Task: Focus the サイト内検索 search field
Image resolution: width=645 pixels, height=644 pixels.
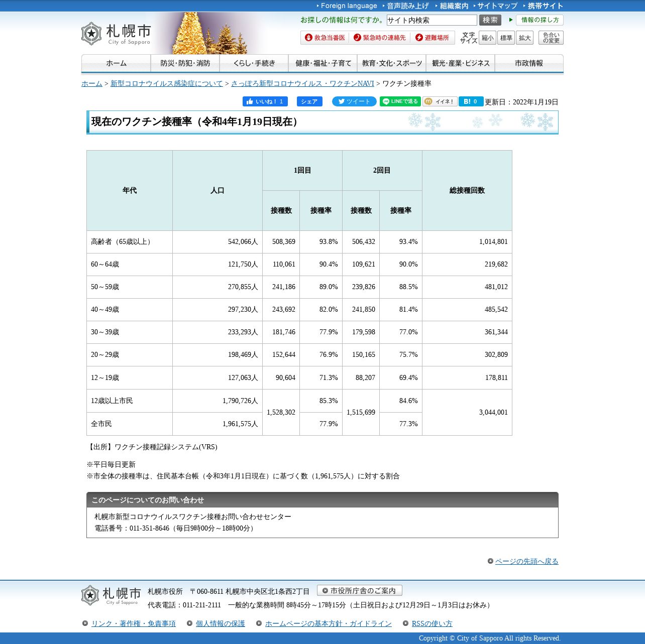Action: [x=432, y=20]
